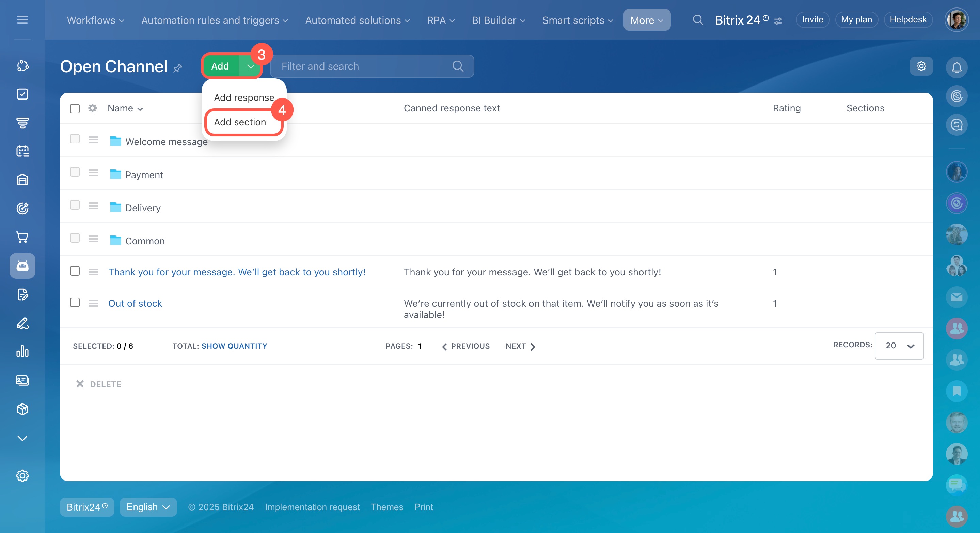980x533 pixels.
Task: Open the notifications bell icon
Action: [957, 67]
